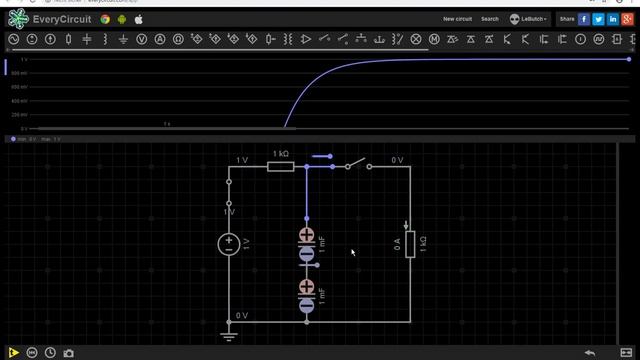The height and width of the screenshot is (360, 640).
Task: Choose the transformer component icon
Action: (x=288, y=39)
